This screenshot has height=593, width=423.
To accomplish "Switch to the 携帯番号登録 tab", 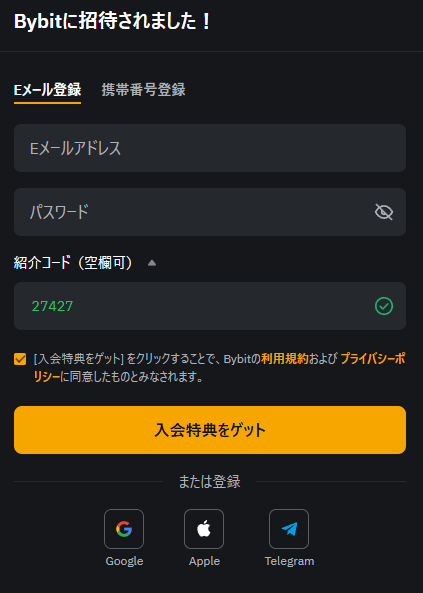I will (x=143, y=90).
